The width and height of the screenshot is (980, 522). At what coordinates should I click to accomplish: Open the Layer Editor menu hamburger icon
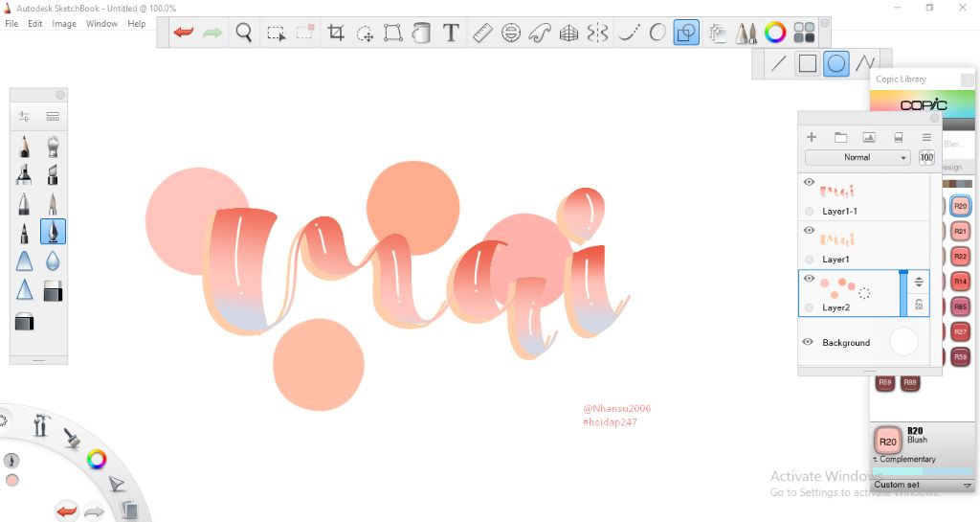[x=926, y=137]
